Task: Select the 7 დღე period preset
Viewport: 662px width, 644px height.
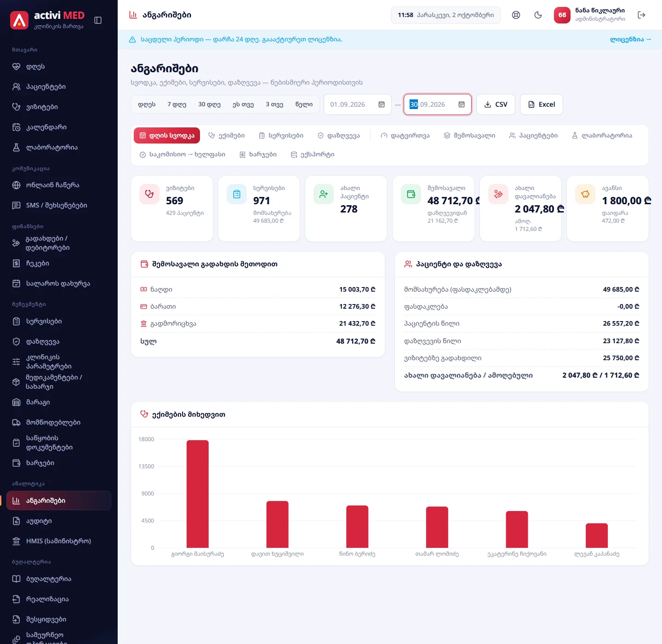Action: click(177, 104)
